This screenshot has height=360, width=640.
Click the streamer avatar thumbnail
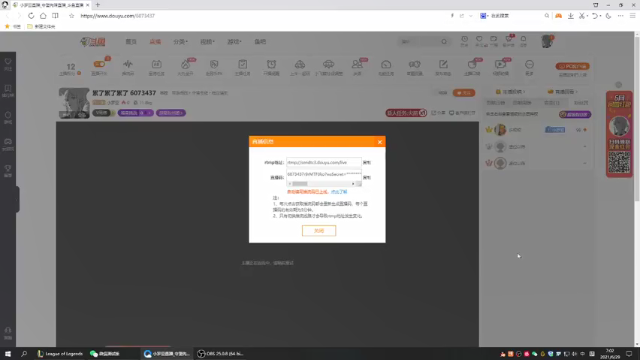coord(74,103)
